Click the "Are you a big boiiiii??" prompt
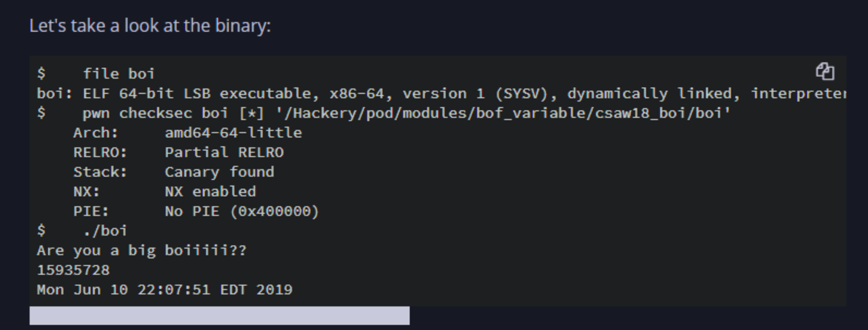 tap(141, 251)
